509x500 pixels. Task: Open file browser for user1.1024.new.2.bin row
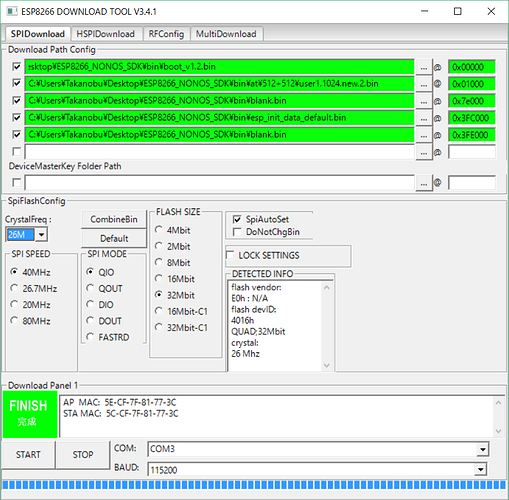point(424,84)
